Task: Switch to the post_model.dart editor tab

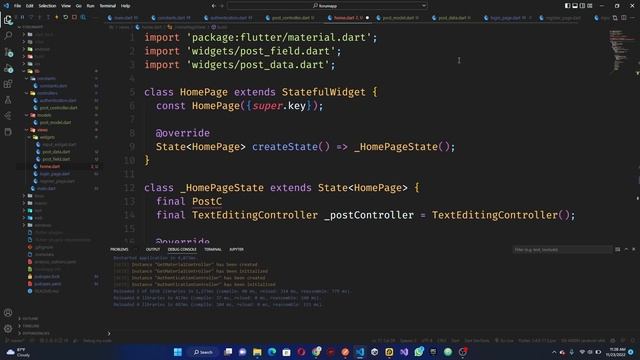Action: (x=398, y=18)
